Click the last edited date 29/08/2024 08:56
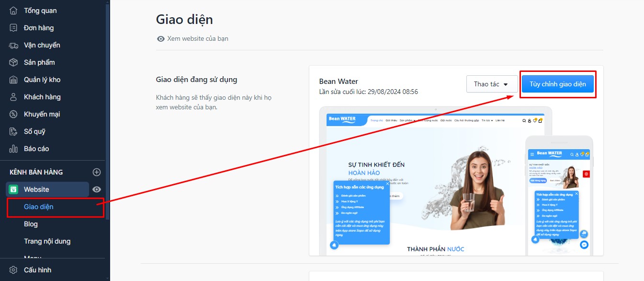This screenshot has width=644, height=281. tap(393, 92)
